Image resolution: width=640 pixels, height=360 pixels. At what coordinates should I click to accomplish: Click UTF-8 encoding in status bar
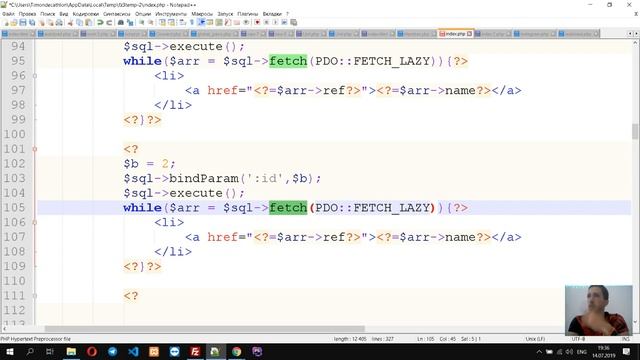point(578,339)
